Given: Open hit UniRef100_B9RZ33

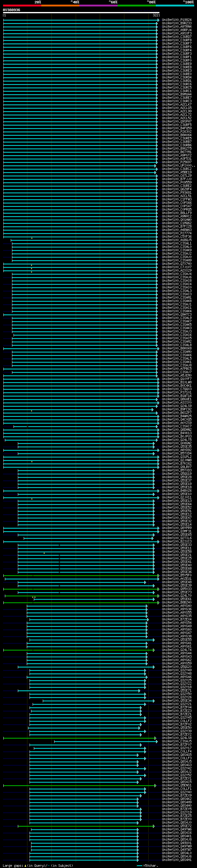Looking at the screenshot, I should (x=176, y=23).
